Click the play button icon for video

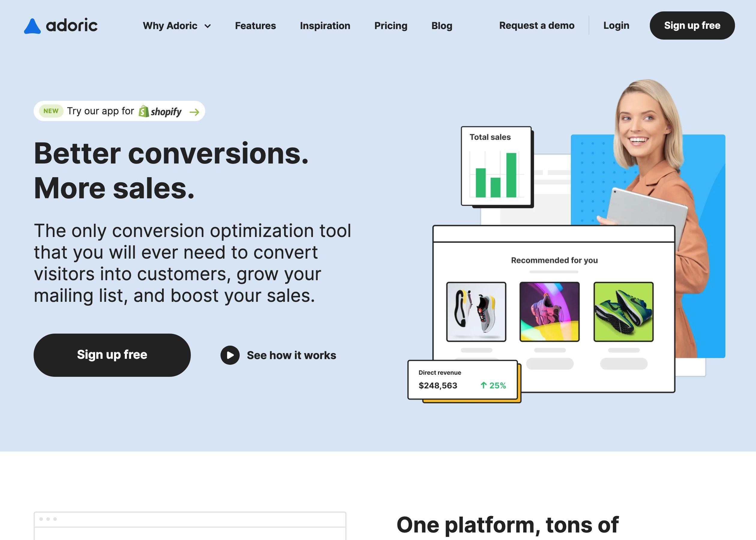(229, 355)
